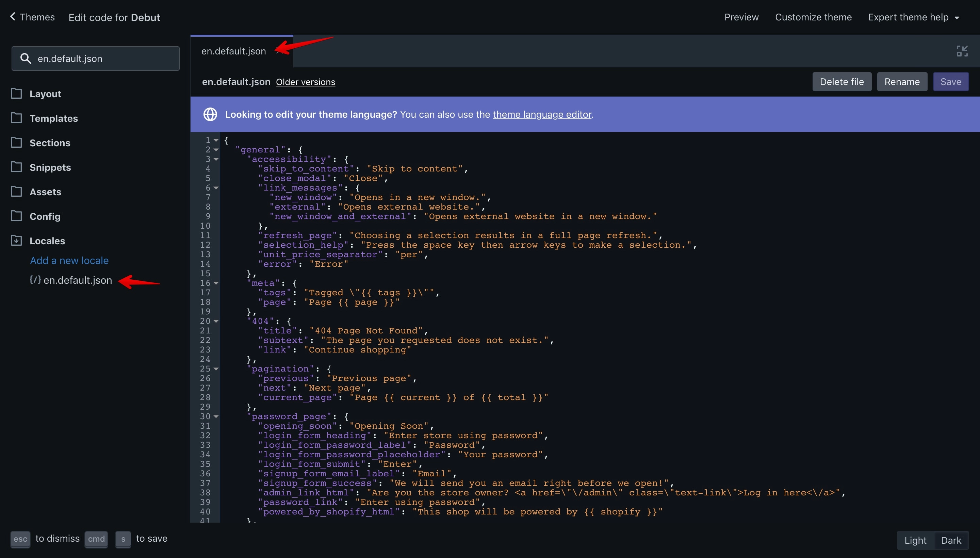Click the open Locales folder icon
The image size is (980, 558).
click(16, 241)
